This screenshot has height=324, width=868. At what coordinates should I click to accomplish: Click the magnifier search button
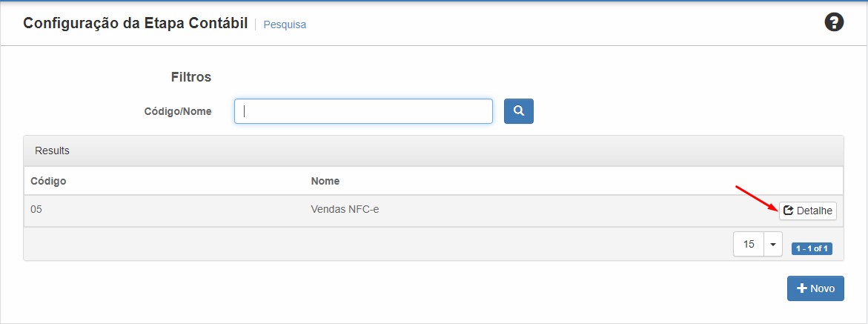519,111
